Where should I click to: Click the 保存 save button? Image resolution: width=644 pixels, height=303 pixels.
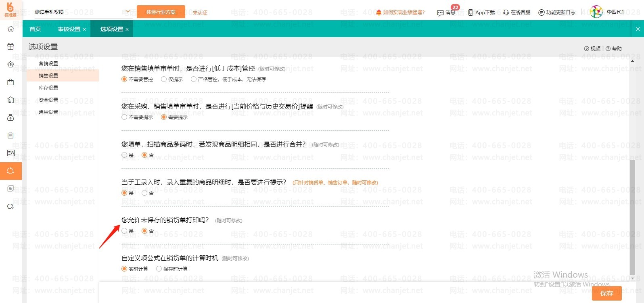(606, 293)
